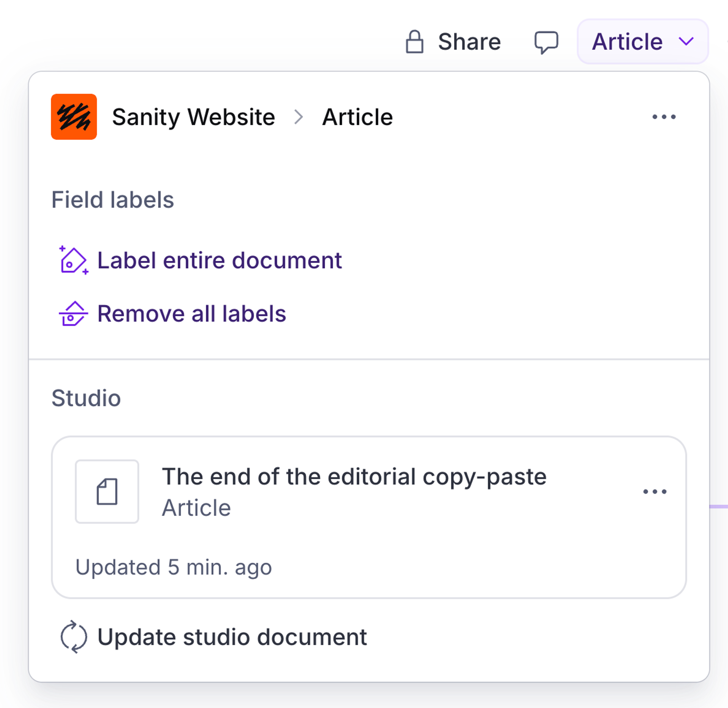Expand the Article dropdown at top
The width and height of the screenshot is (728, 708).
[642, 41]
